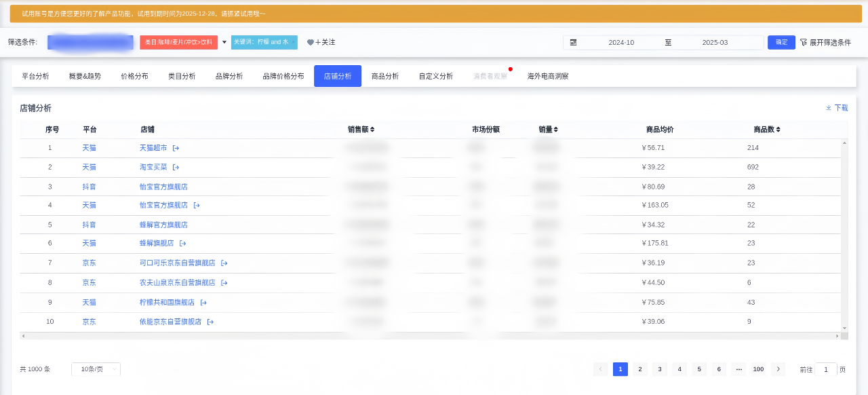The image size is (868, 395).
Task: Switch to 品牌分析 tab
Action: click(x=229, y=76)
